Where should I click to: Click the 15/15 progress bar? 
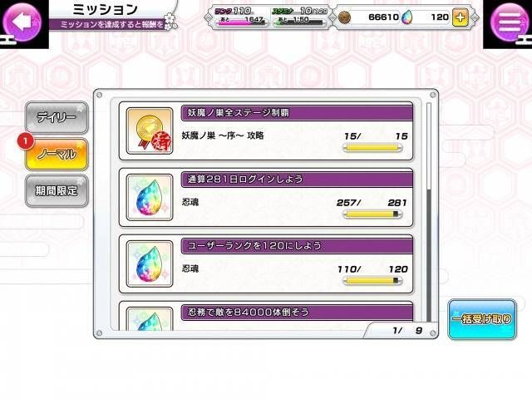click(x=372, y=148)
